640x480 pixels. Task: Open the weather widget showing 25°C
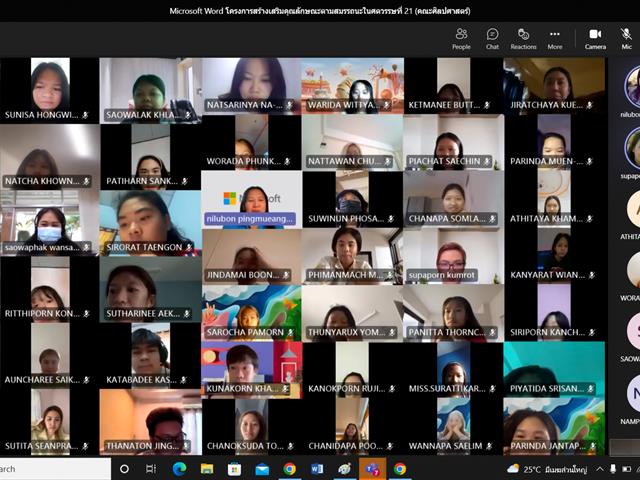(x=547, y=469)
